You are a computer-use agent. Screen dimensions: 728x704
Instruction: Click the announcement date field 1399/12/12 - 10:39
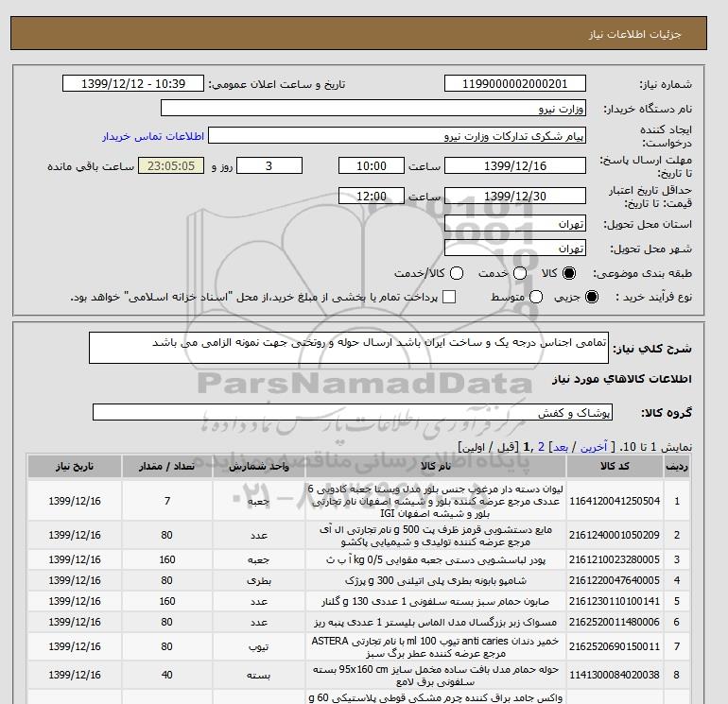[133, 84]
